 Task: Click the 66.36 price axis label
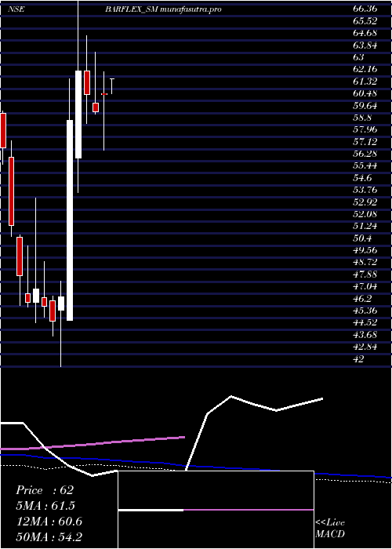(x=365, y=9)
